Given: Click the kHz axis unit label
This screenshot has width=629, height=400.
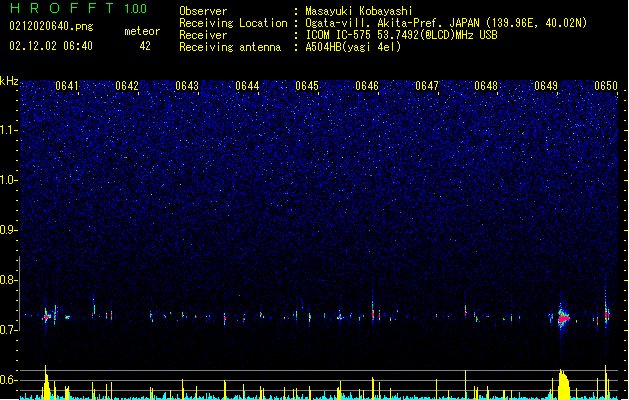Looking at the screenshot, I should coord(9,81).
